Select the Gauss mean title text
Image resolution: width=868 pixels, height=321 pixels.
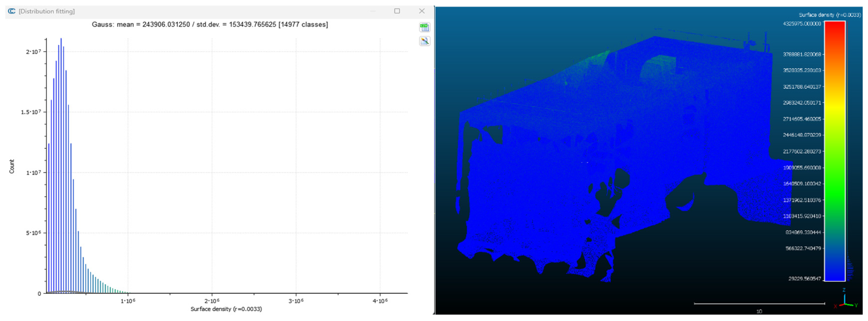[210, 25]
